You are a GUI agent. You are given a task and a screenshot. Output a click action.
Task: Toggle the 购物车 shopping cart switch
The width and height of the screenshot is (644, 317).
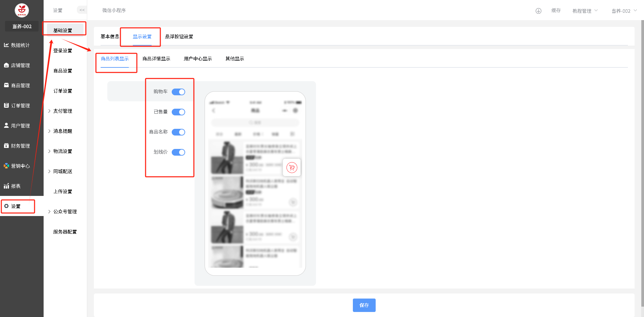(x=178, y=92)
